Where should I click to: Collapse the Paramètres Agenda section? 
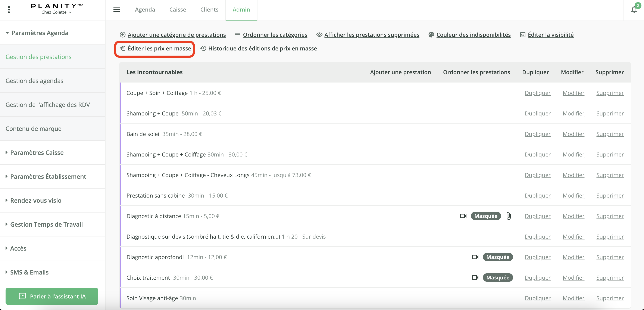[x=40, y=33]
